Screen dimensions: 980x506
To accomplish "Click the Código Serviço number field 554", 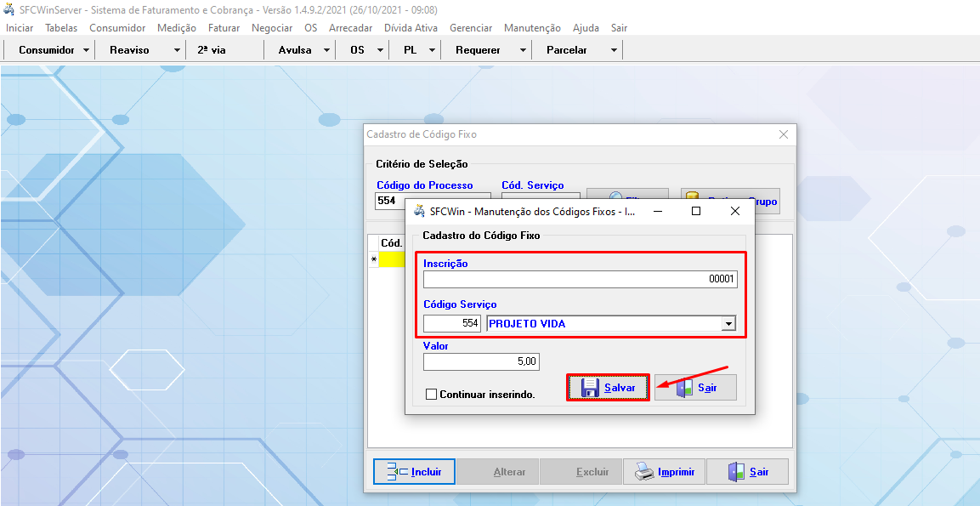I will (x=452, y=324).
